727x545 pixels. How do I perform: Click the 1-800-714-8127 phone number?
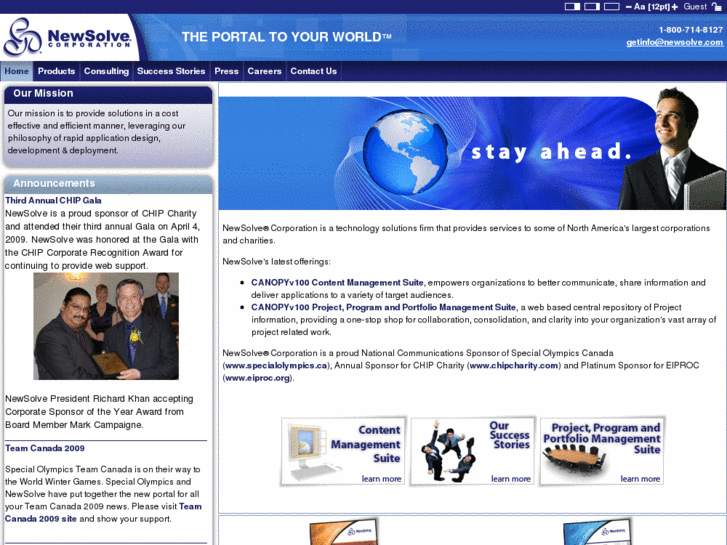coord(691,30)
